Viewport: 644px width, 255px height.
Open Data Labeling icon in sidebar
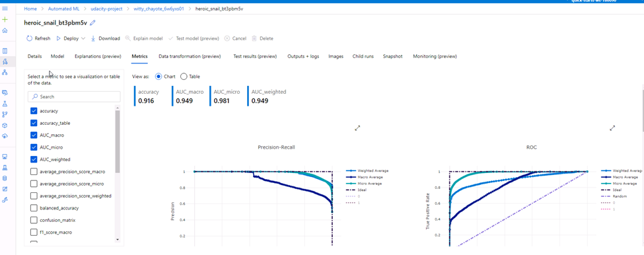click(x=5, y=189)
